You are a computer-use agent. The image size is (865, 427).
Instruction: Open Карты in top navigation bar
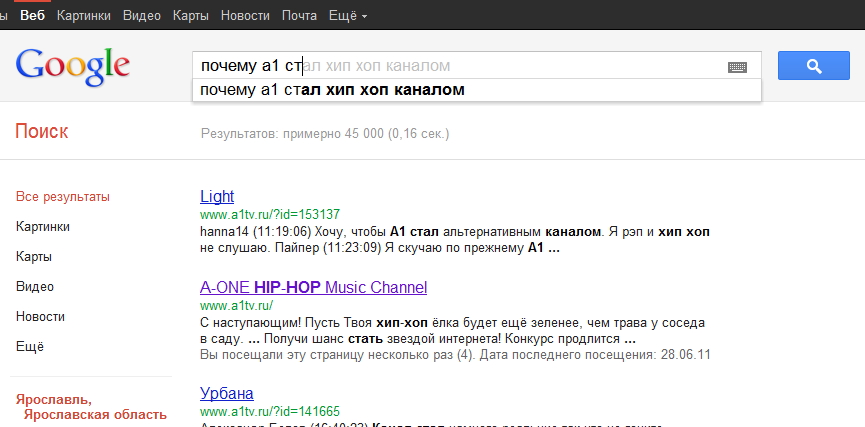point(191,15)
